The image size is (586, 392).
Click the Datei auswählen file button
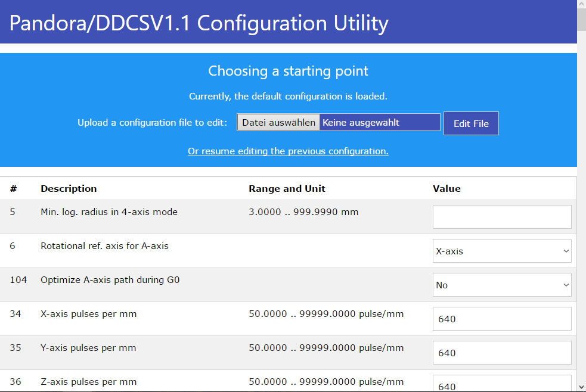click(278, 123)
